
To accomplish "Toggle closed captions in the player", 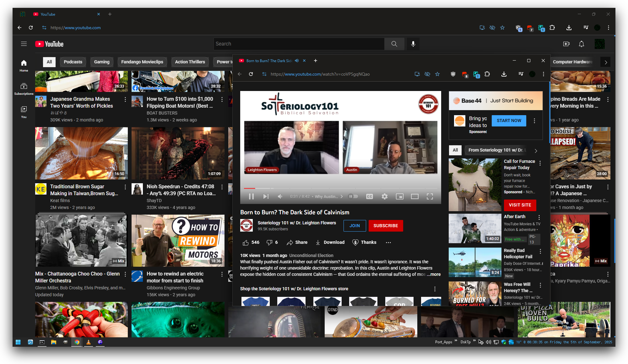I will click(x=370, y=196).
